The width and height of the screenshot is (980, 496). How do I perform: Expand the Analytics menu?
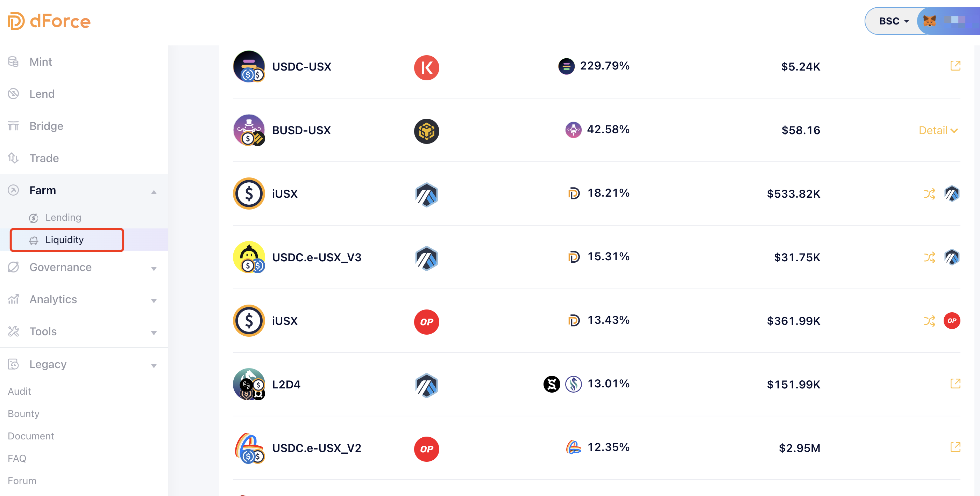[x=154, y=301]
